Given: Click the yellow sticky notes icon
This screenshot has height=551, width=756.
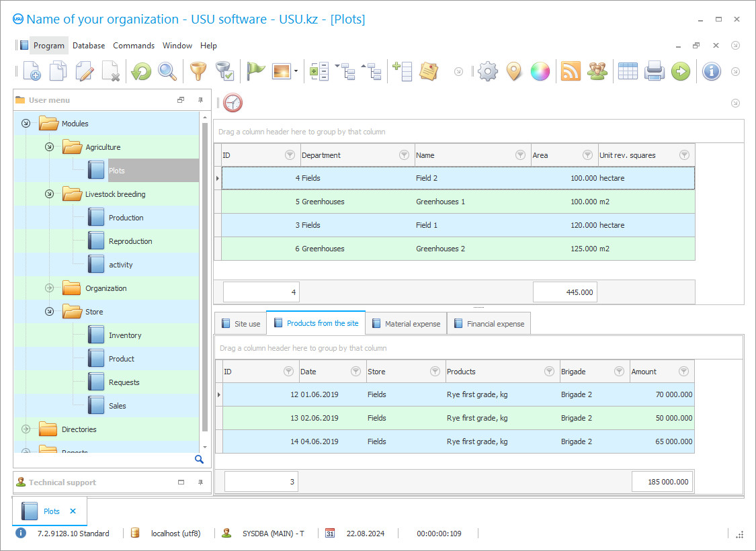Looking at the screenshot, I should 428,71.
